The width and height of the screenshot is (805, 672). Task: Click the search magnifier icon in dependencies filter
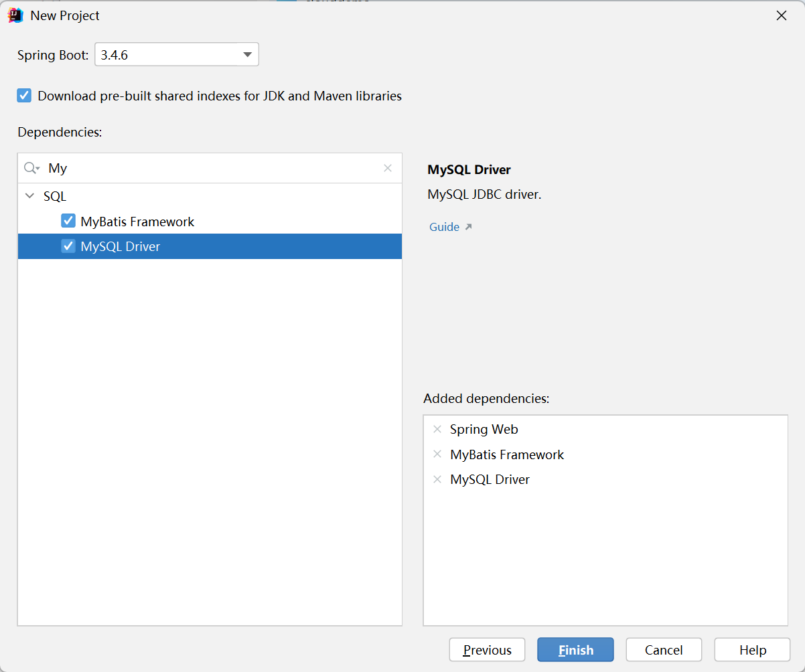31,168
